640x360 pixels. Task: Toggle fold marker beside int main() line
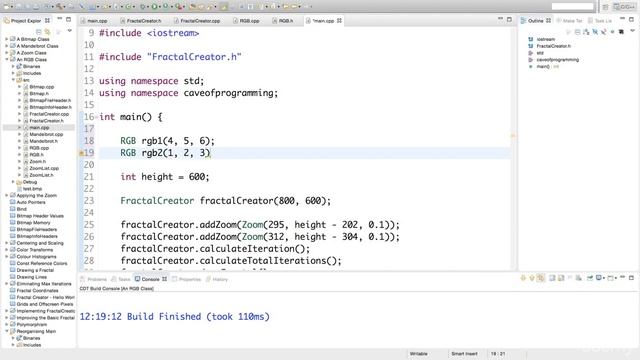[96, 117]
